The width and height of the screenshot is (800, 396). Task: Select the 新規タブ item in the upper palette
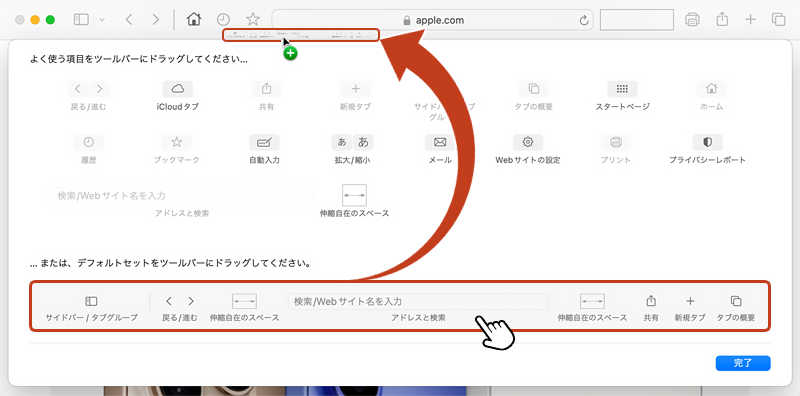click(355, 96)
